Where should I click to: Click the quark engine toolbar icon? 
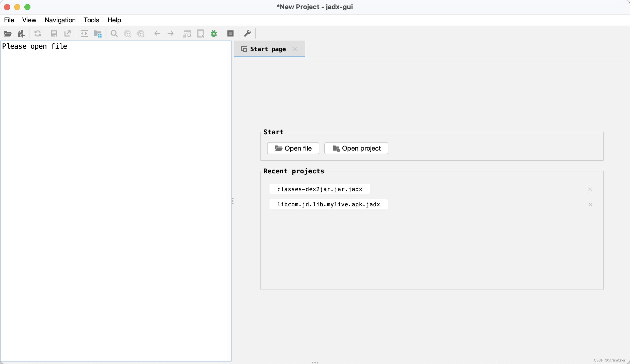pos(201,33)
